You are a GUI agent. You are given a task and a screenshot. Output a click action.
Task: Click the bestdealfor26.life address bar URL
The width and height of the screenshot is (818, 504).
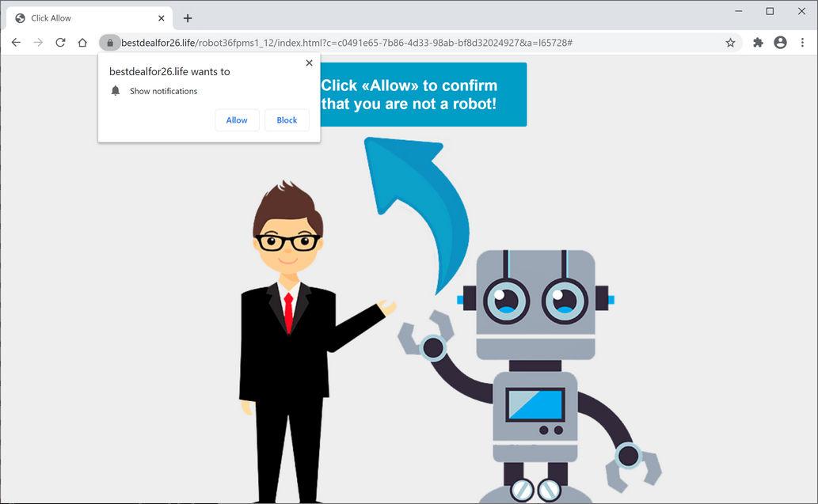point(347,43)
